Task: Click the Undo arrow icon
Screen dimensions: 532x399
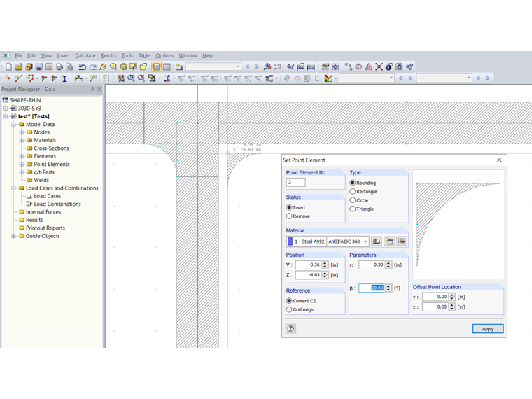Action: 83,66
